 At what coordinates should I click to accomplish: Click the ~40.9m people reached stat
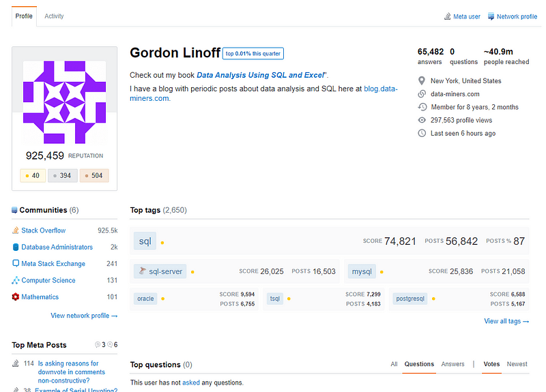(506, 56)
